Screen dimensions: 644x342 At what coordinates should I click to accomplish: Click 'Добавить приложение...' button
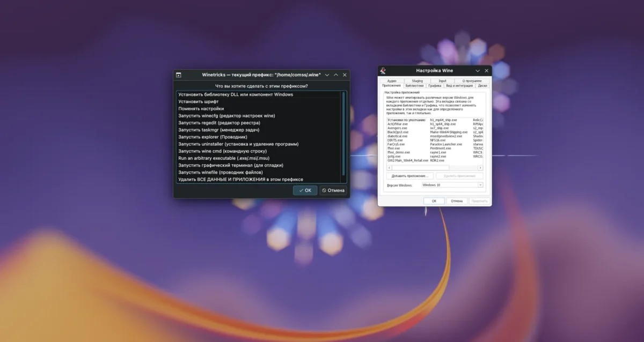(410, 176)
